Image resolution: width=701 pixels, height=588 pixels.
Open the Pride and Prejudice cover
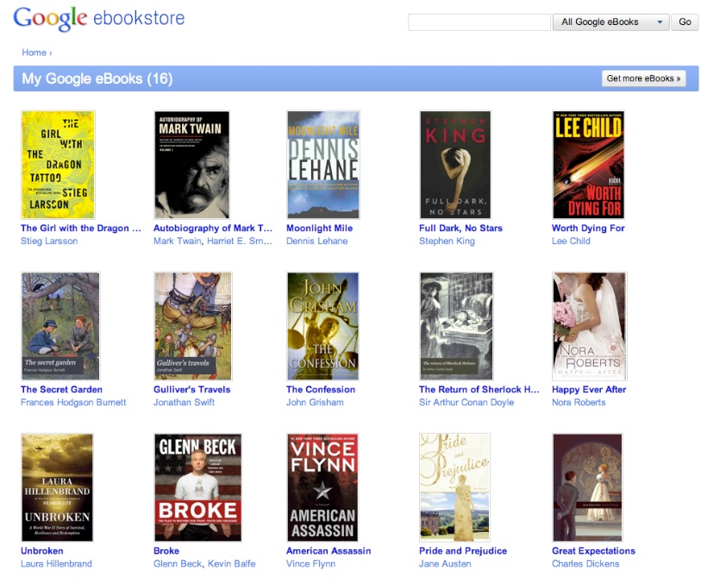(454, 487)
